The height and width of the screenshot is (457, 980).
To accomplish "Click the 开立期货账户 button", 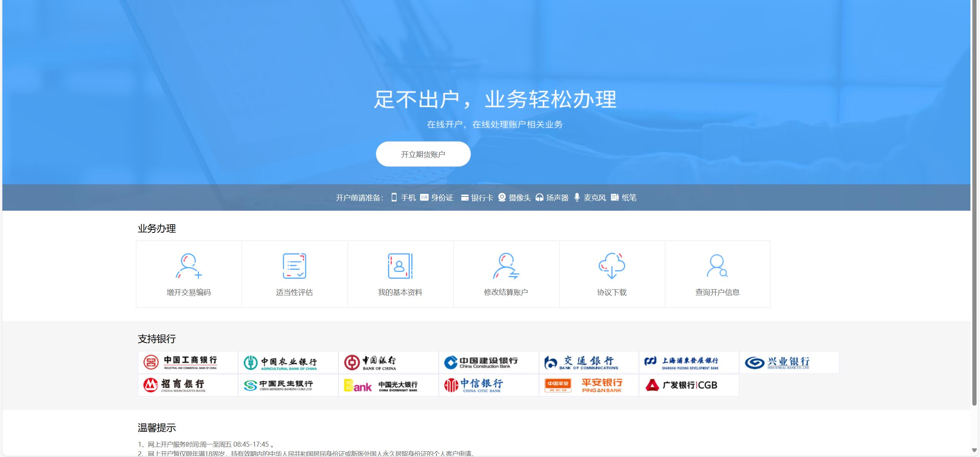I will [423, 154].
